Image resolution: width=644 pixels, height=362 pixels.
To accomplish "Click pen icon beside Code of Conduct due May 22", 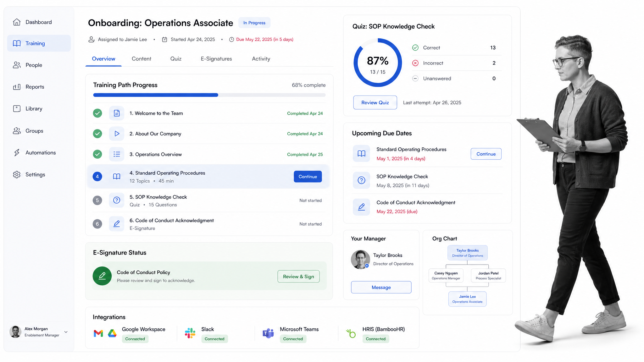I will point(362,207).
